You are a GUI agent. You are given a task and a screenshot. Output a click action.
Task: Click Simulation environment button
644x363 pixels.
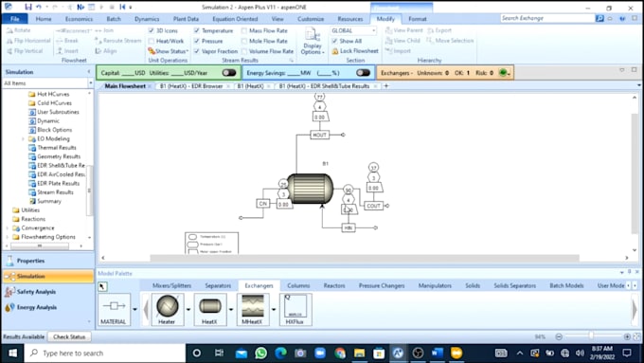point(48,276)
